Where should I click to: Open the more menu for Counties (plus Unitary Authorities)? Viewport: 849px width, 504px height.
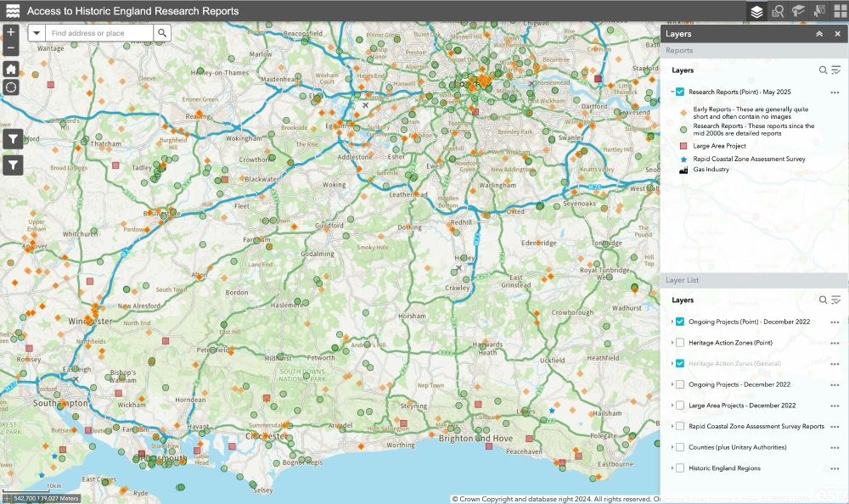pyautogui.click(x=835, y=448)
